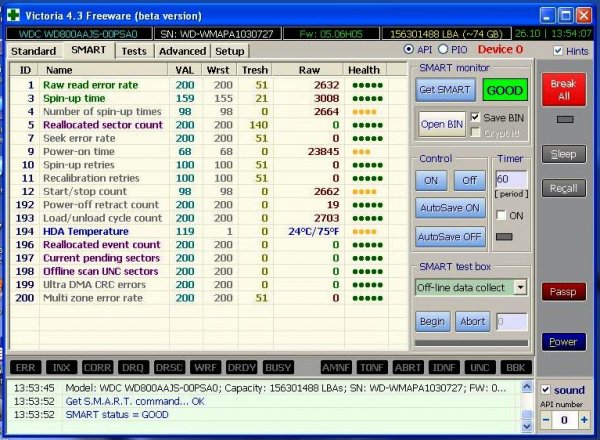600x440 pixels.
Task: Click the Name column header
Action: [x=103, y=70]
